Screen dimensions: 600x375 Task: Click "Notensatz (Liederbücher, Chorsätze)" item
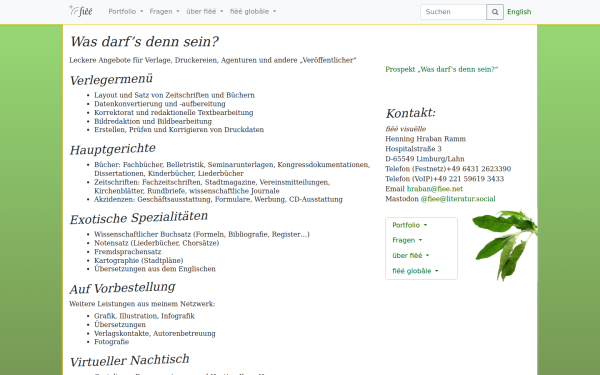157,243
